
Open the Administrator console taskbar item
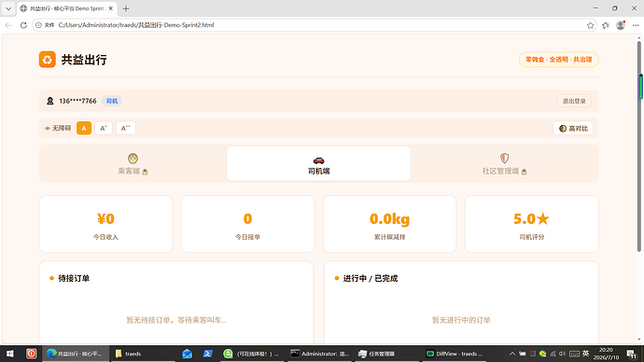click(x=319, y=354)
